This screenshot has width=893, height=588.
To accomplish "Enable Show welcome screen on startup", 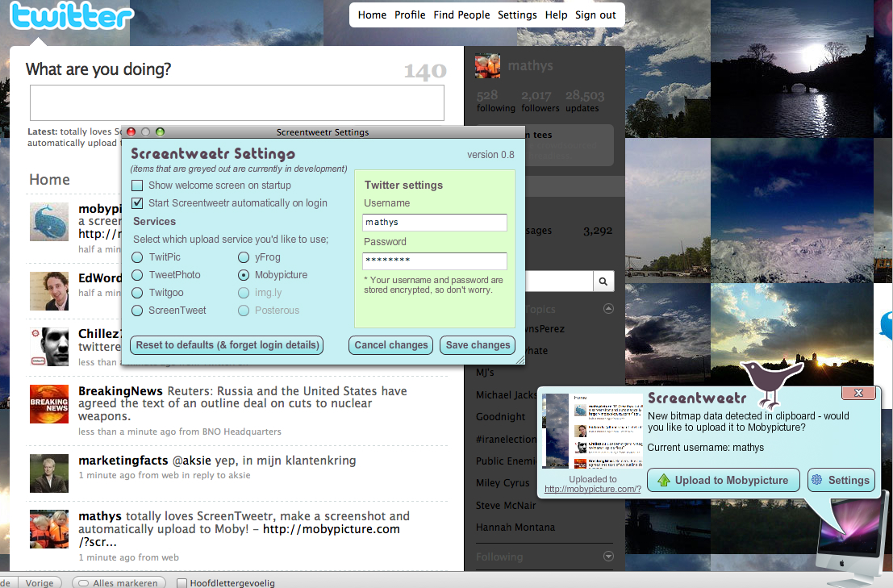I will (x=137, y=186).
